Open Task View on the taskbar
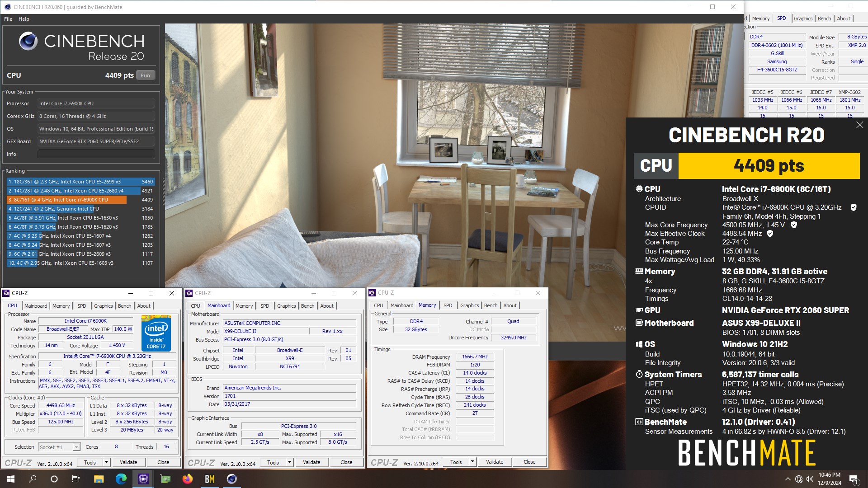868x488 pixels. point(76,479)
